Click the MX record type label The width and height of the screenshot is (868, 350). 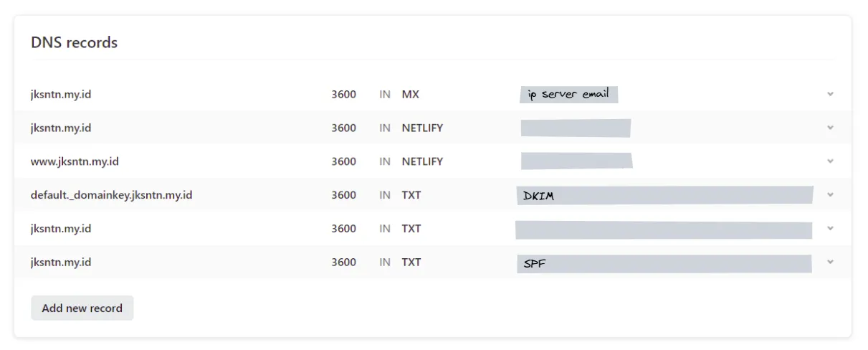(411, 94)
